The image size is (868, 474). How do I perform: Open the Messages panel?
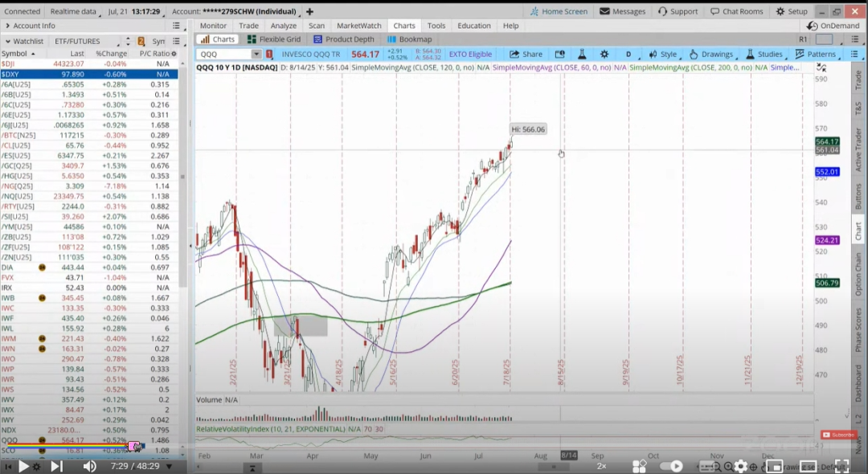click(x=622, y=11)
